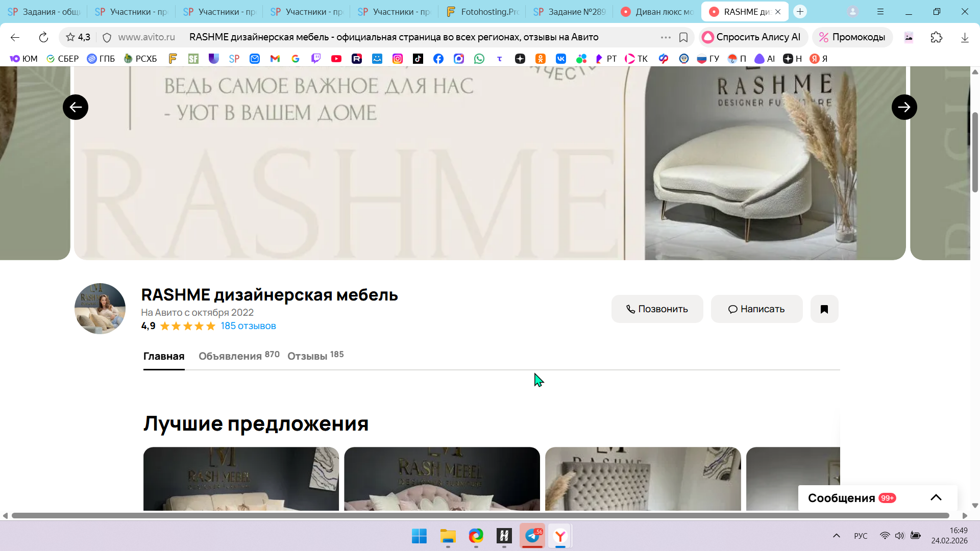This screenshot has width=980, height=551.
Task: Bookmark the page in the address bar
Action: (x=683, y=37)
